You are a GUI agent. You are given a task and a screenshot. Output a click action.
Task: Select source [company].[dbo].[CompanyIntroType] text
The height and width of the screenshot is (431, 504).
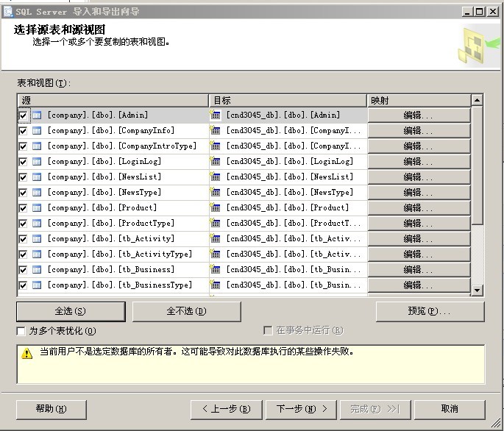[x=122, y=146]
